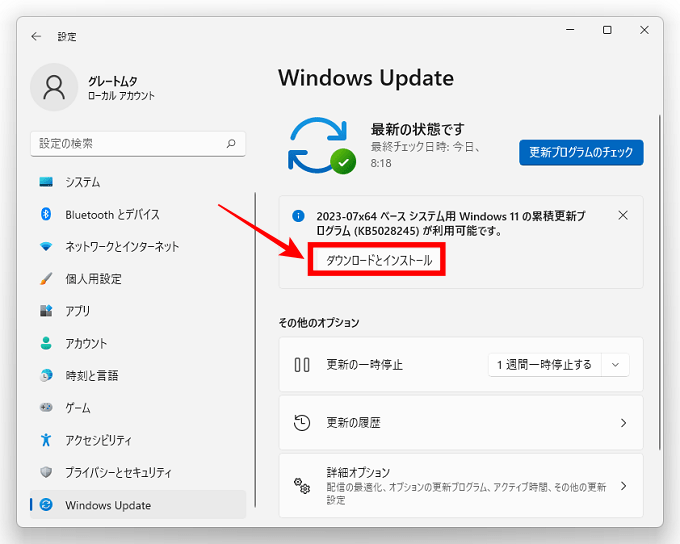
Task: Minimize the settings window
Action: 570,30
